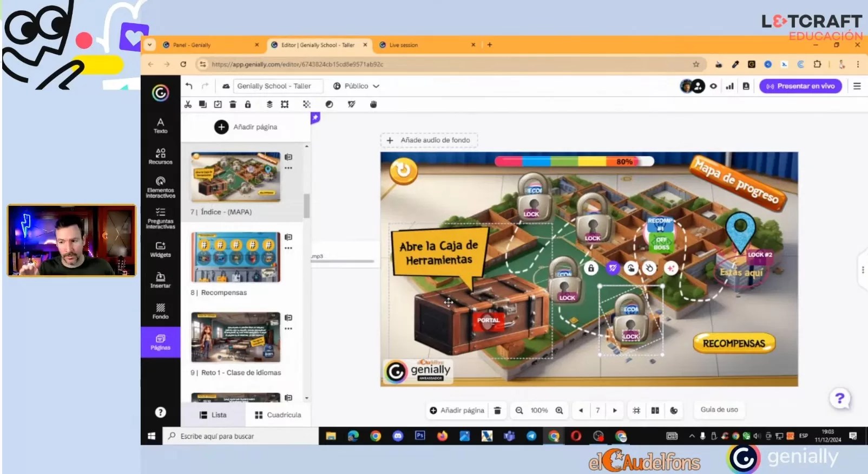Screen dimensions: 868x474
Task: Click Añadir página in pages panel
Action: pyautogui.click(x=246, y=127)
